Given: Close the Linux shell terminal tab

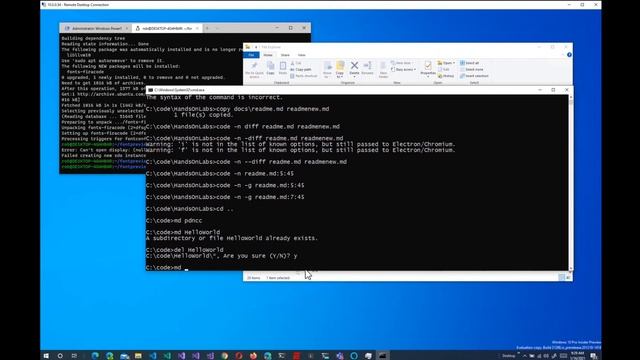Looking at the screenshot, I should [x=197, y=28].
